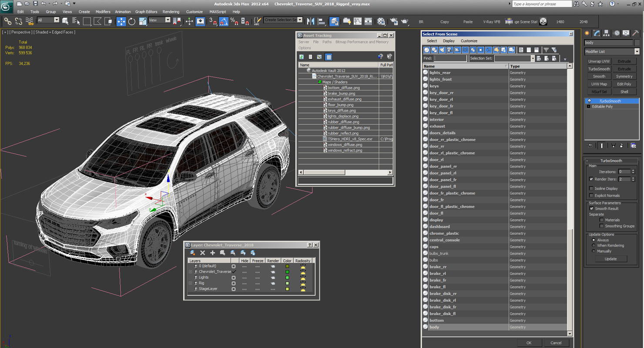Viewport: 644px width, 348px height.
Task: Toggle the Smooth Result checkbox
Action: click(x=591, y=208)
